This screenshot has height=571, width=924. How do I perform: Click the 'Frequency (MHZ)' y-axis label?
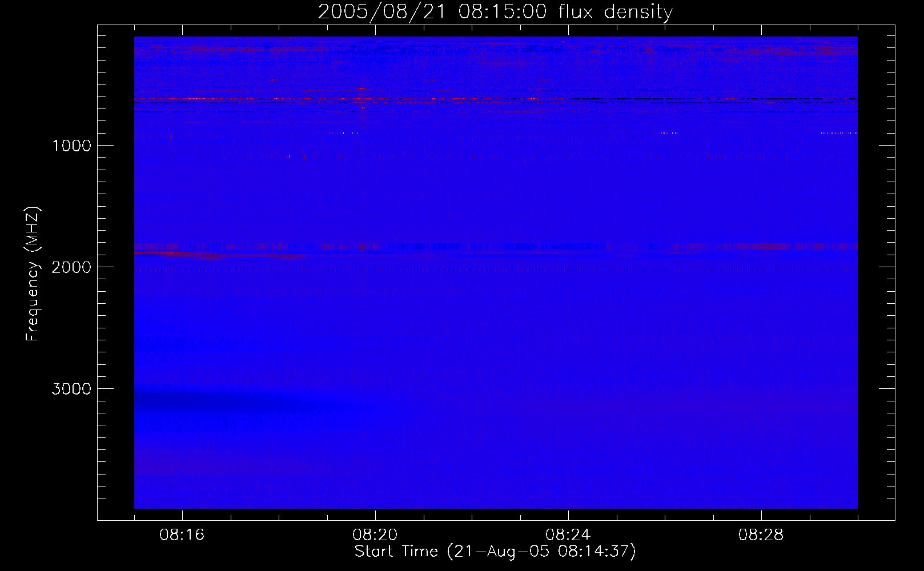(33, 274)
